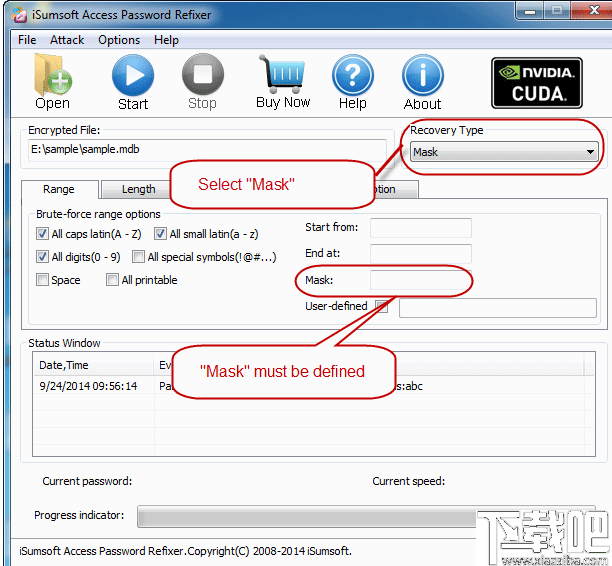Click the iSumsoft copyright status bar text
Viewport: 612px width, 566px height.
(x=185, y=551)
